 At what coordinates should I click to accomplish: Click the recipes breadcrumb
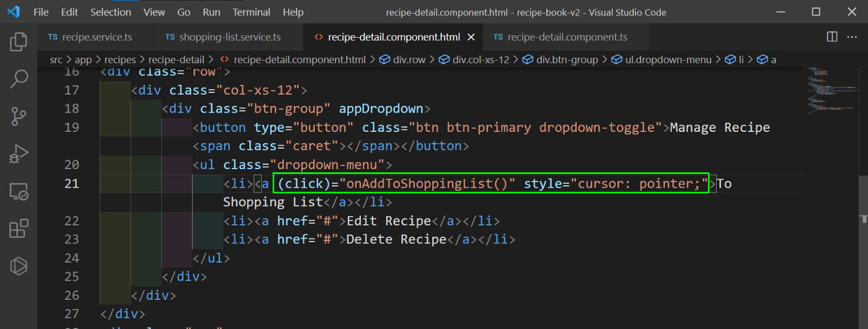121,59
